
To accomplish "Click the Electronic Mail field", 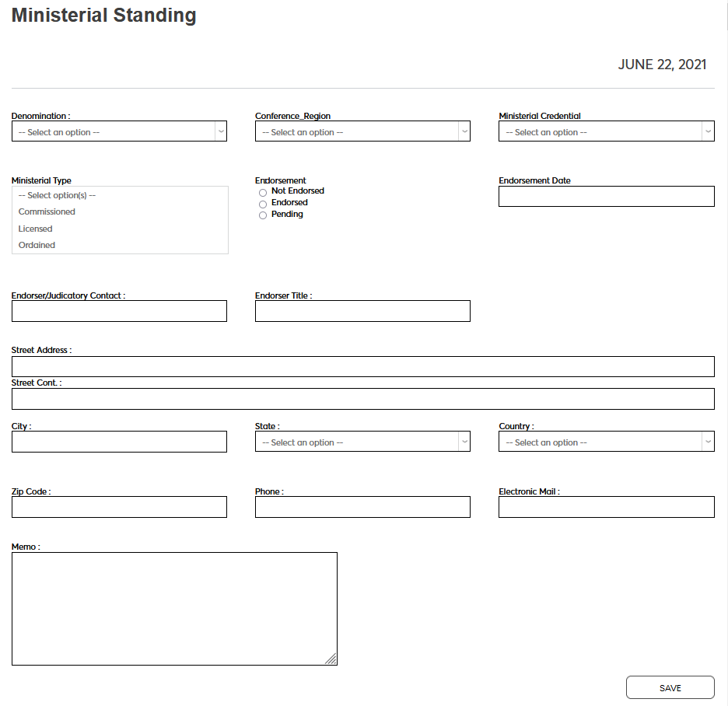I will tap(606, 507).
